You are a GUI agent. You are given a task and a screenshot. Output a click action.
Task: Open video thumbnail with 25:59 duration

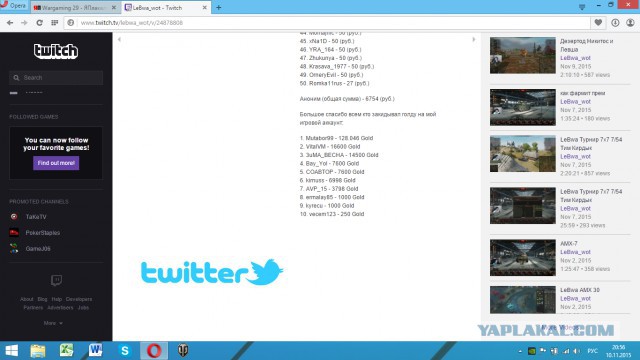coord(522,206)
